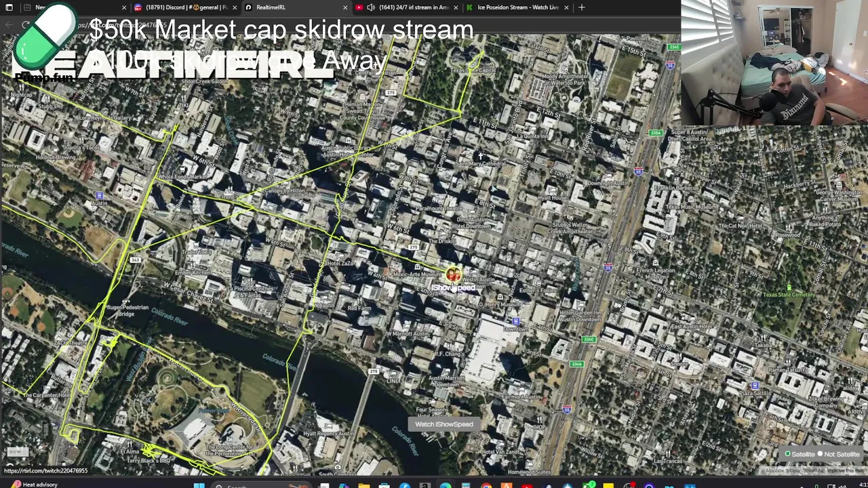Viewport: 868px width, 488px height.
Task: Click the 'Watch IShowSpeed' label
Action: 444,424
